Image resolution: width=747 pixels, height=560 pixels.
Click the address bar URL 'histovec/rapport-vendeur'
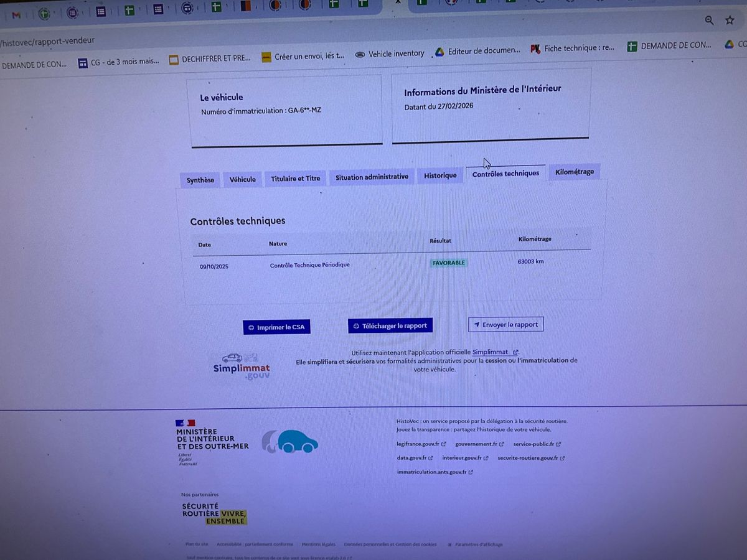click(47, 41)
